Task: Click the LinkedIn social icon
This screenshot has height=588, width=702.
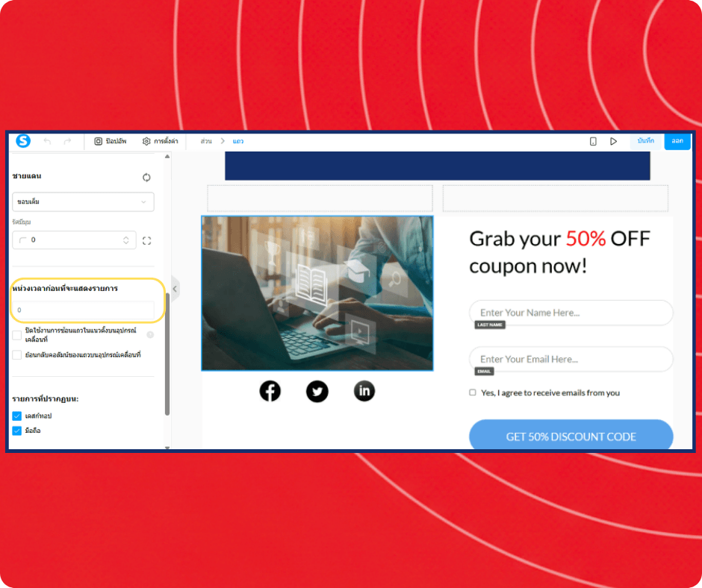Action: 364,391
